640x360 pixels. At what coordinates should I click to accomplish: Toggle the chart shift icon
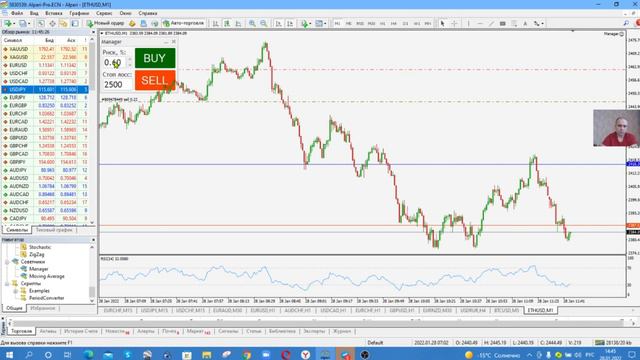[290, 24]
